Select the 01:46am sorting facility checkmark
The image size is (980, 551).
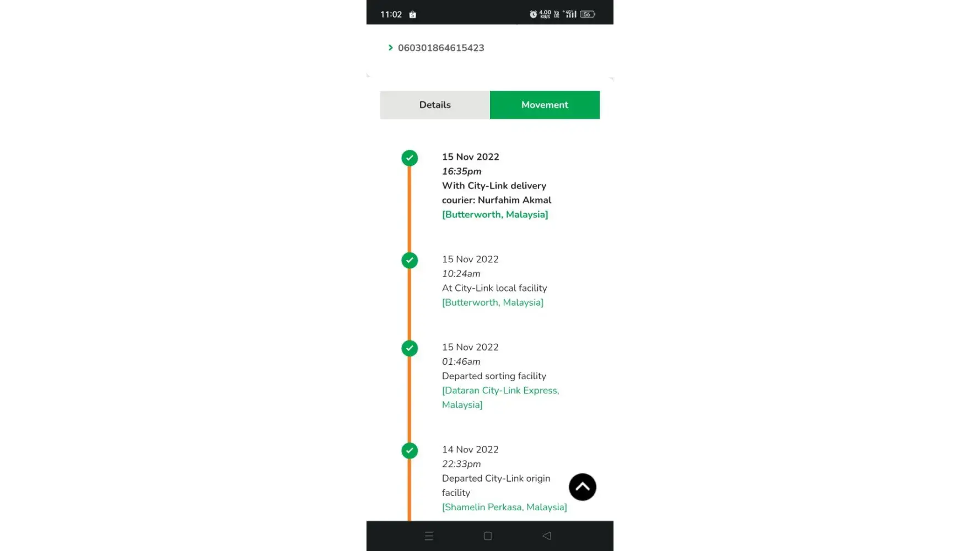click(410, 348)
